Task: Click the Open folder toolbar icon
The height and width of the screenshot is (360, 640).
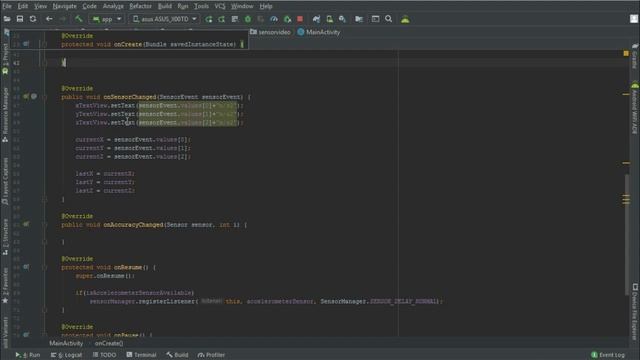Action: pyautogui.click(x=7, y=19)
